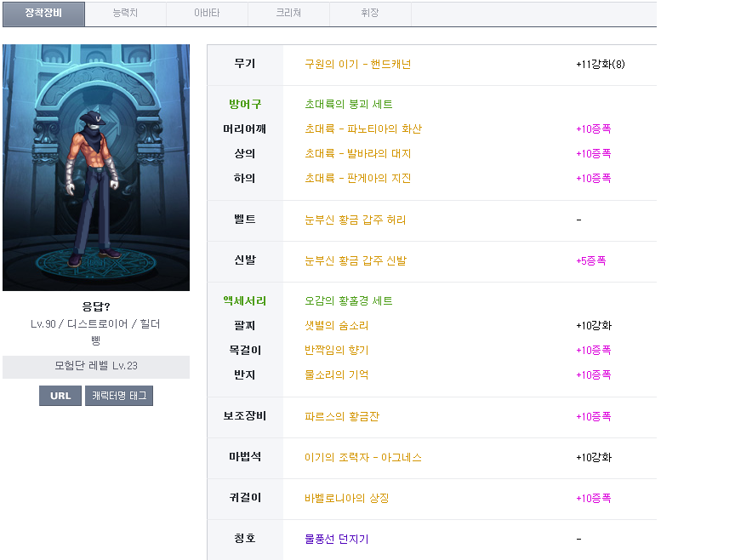Open the 아바타 tab

(x=207, y=14)
